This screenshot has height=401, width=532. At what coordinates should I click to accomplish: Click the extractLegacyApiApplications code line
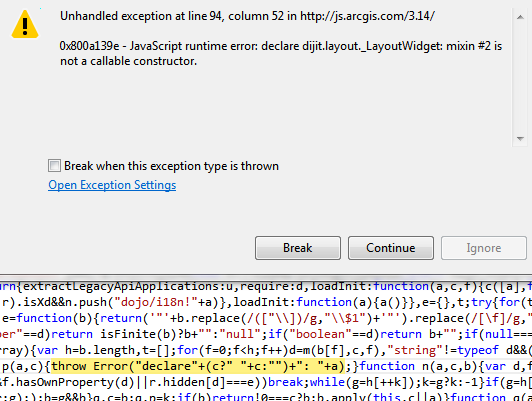coord(266,286)
